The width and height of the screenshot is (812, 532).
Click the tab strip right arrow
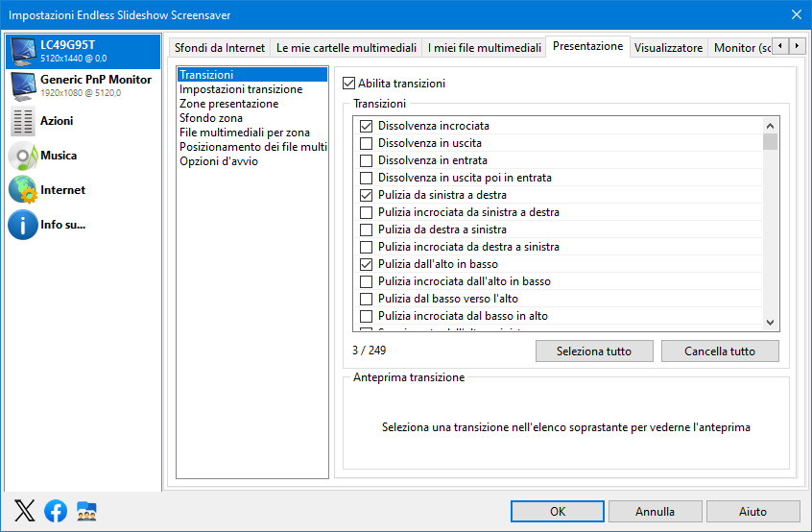(797, 45)
